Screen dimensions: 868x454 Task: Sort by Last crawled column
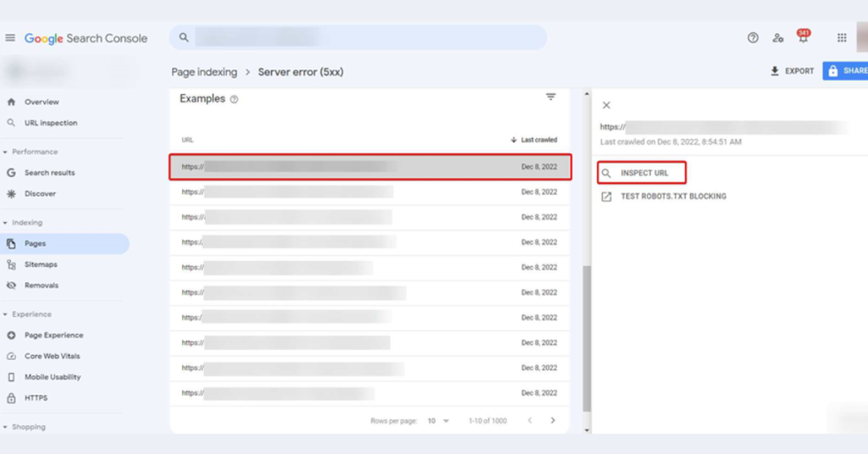tap(534, 140)
